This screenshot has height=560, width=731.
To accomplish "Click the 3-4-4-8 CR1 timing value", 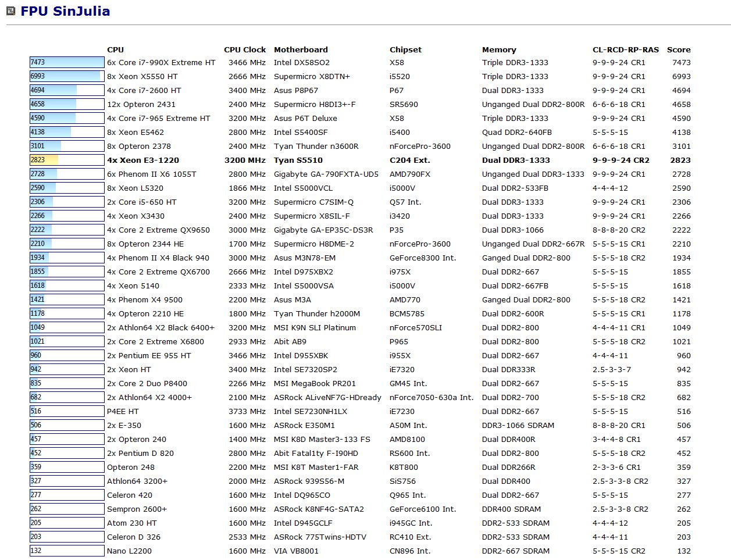I will tap(616, 439).
